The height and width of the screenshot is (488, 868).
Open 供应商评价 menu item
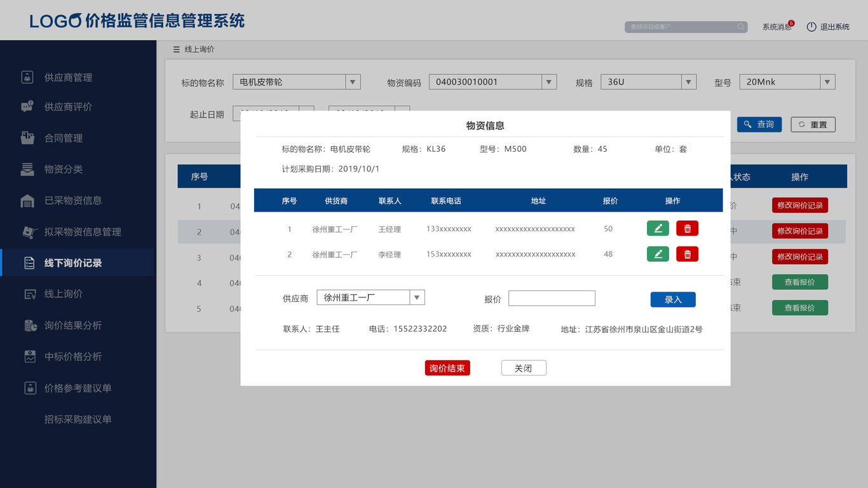point(68,107)
